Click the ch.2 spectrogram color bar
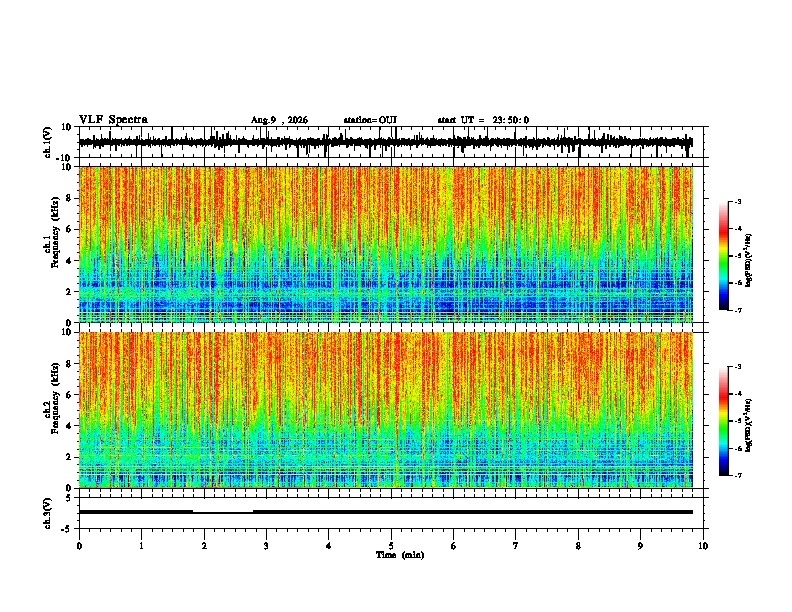The height and width of the screenshot is (612, 792). coord(724,421)
